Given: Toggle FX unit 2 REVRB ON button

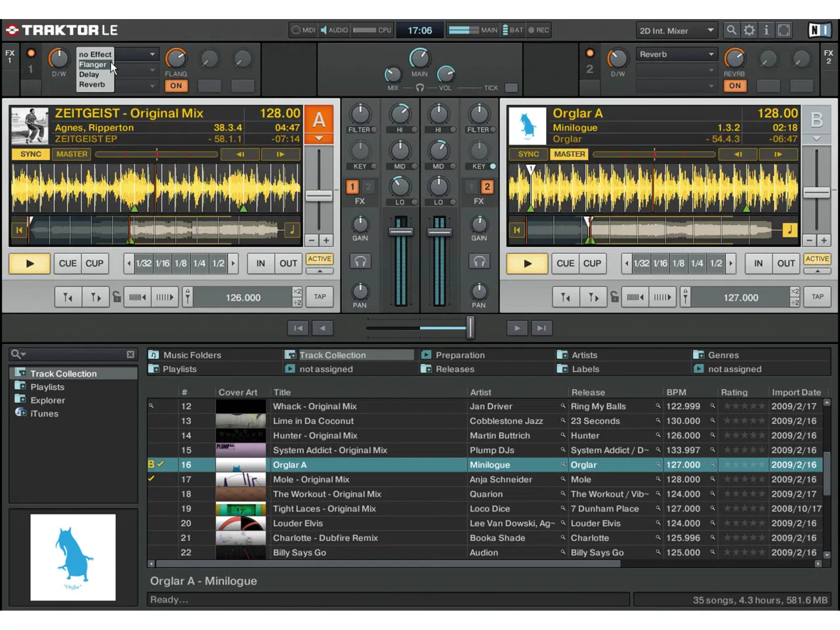Looking at the screenshot, I should [x=735, y=86].
